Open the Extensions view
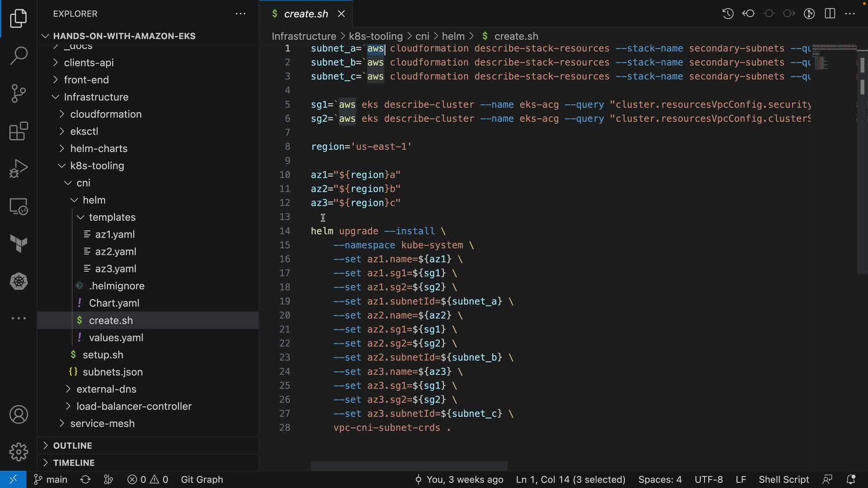 (19, 131)
